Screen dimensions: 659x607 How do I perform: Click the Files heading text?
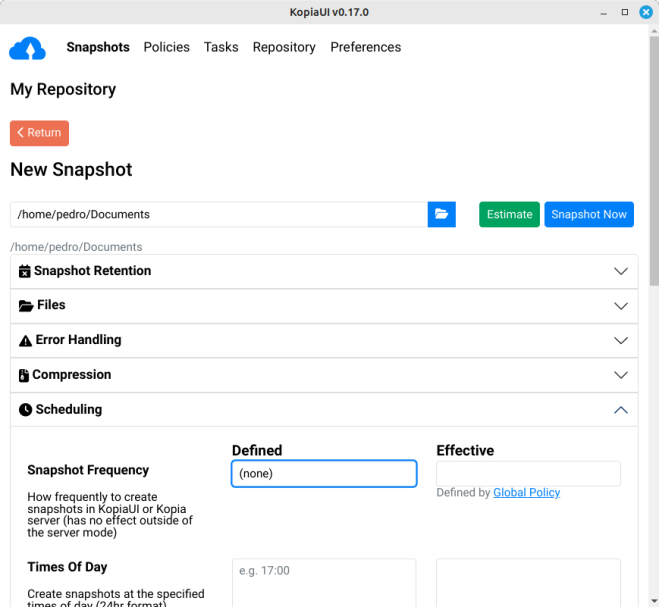[51, 305]
